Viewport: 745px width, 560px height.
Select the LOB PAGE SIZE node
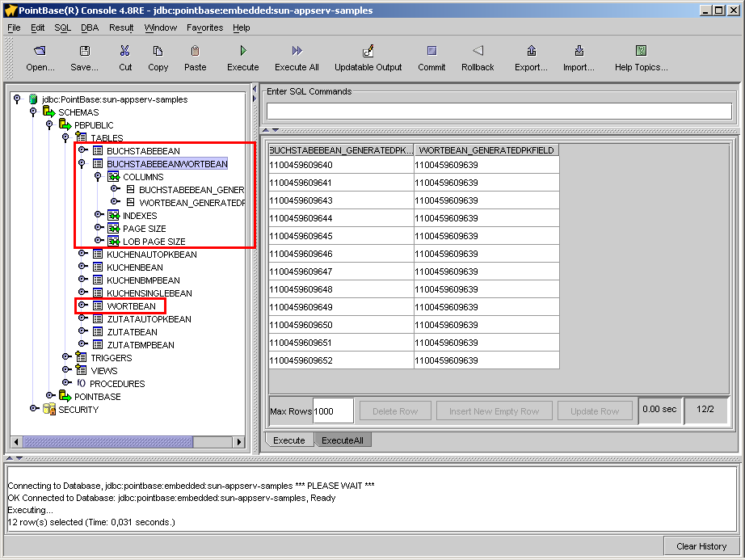pyautogui.click(x=154, y=242)
